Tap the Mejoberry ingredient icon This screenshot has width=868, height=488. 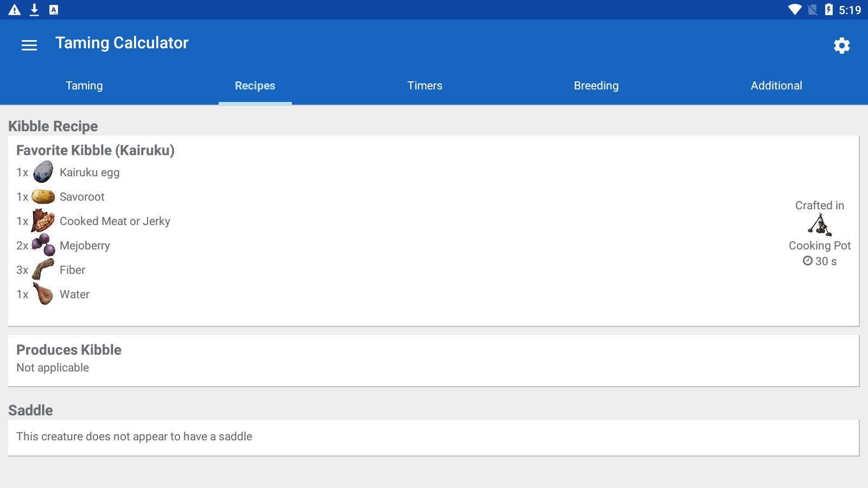pyautogui.click(x=43, y=245)
